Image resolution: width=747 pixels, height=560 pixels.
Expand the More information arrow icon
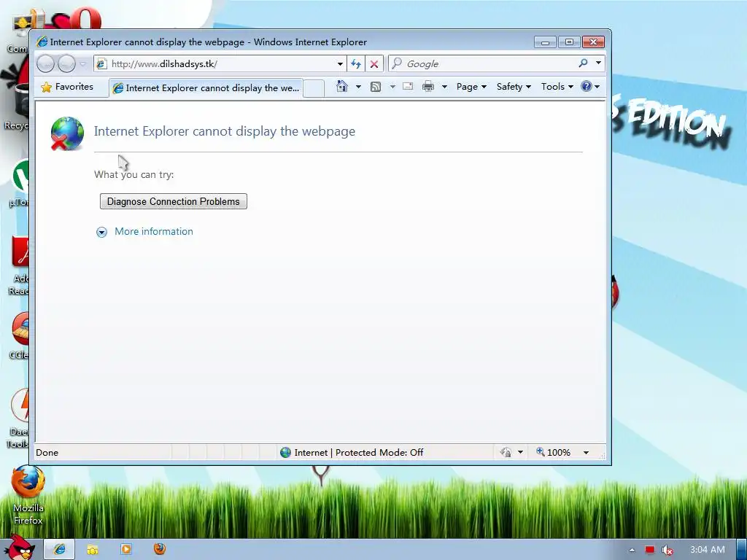point(101,232)
